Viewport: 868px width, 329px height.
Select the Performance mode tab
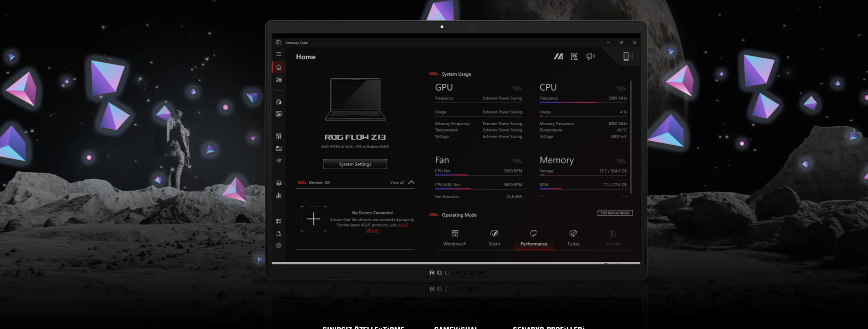pos(534,238)
